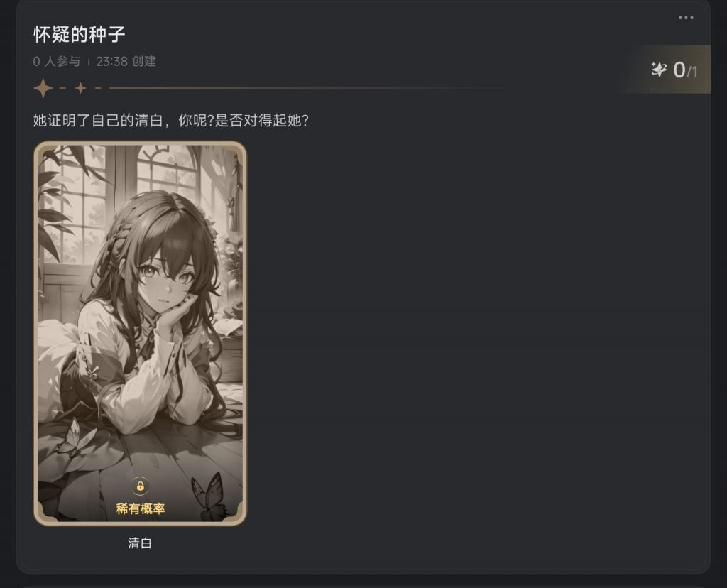
Task: Select the 稀有概率 label on the card
Action: (x=141, y=508)
